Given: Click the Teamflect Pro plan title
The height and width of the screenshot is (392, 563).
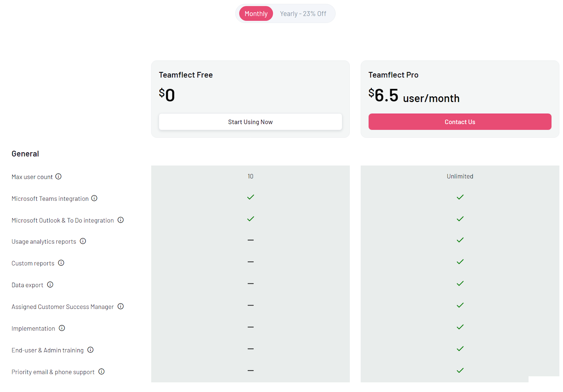Looking at the screenshot, I should tap(393, 75).
